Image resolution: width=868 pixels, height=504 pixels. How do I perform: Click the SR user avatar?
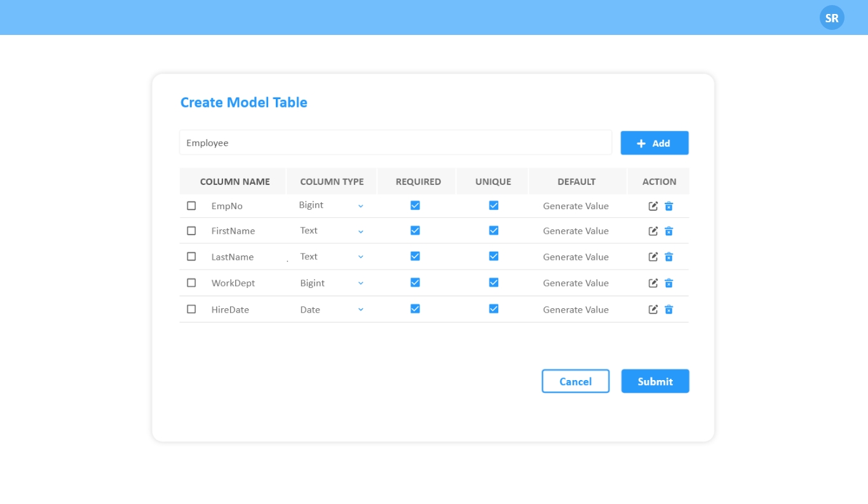coord(831,18)
